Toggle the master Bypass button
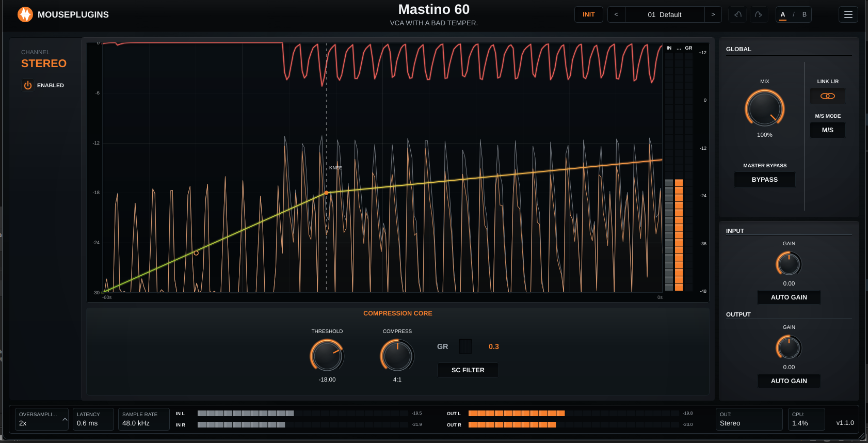 click(765, 180)
